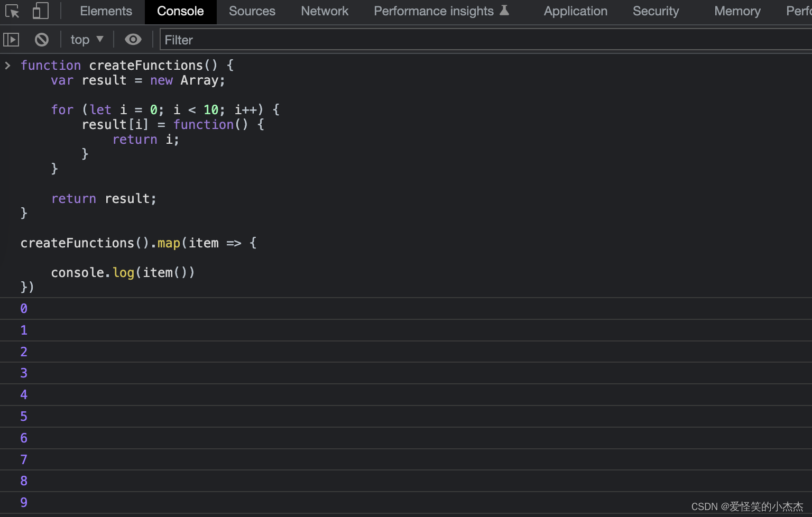The width and height of the screenshot is (812, 517).
Task: Click the hourglass icon next to Performance insights
Action: (x=504, y=10)
